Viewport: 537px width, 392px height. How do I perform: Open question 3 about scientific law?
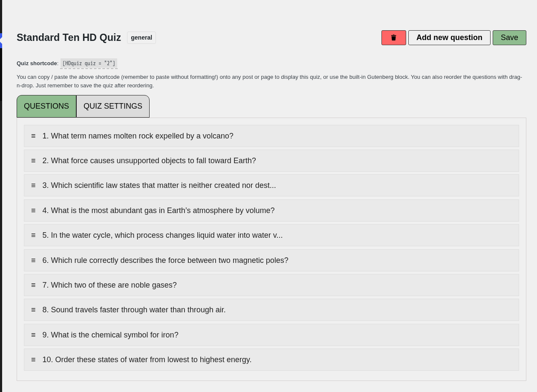click(271, 185)
